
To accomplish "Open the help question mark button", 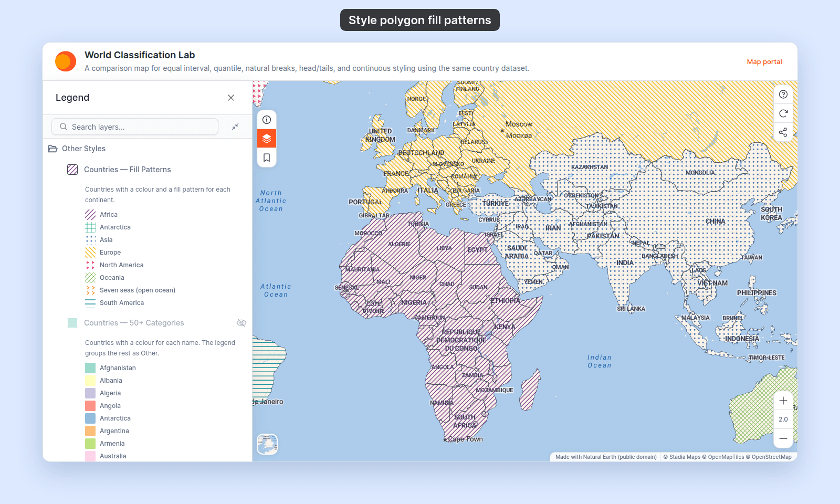I will pos(783,94).
